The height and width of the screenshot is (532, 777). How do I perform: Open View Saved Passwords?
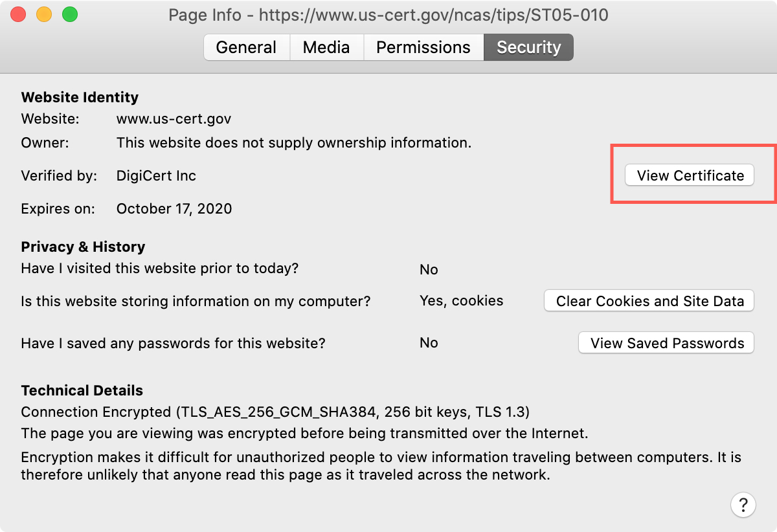666,343
